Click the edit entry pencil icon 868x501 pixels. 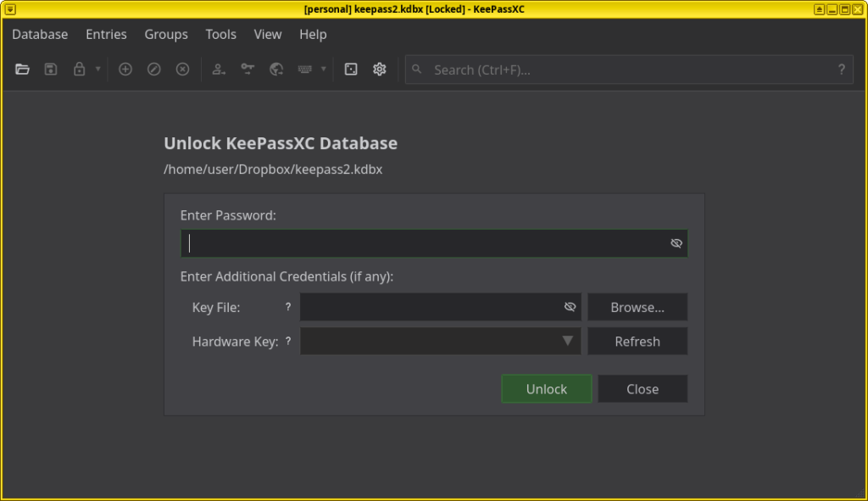[x=154, y=70]
